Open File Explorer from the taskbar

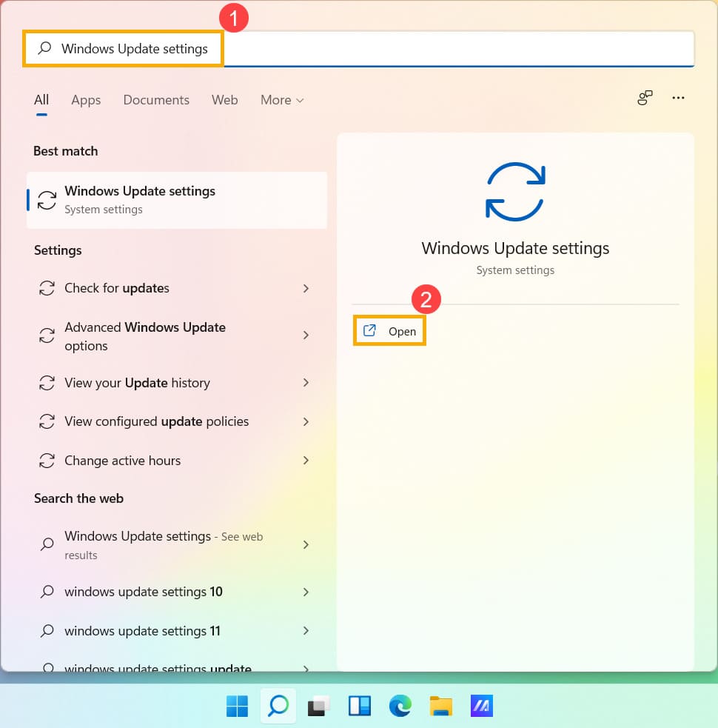(441, 707)
